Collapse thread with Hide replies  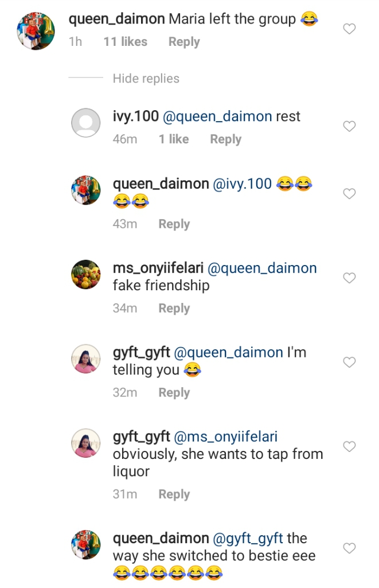pyautogui.click(x=146, y=79)
